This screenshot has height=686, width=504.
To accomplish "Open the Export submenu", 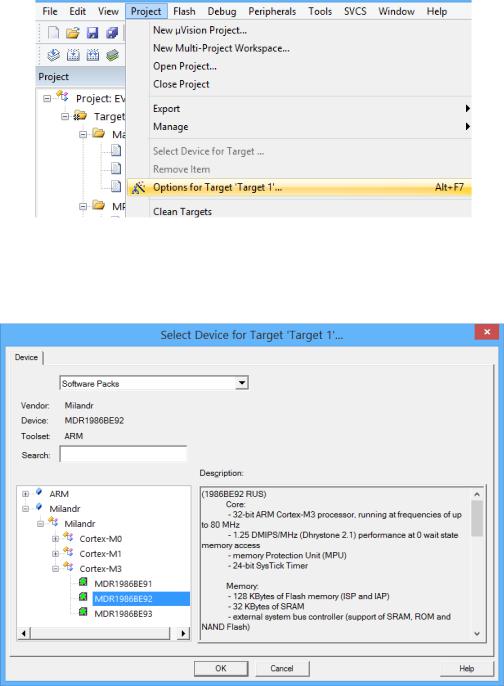I will pyautogui.click(x=299, y=108).
